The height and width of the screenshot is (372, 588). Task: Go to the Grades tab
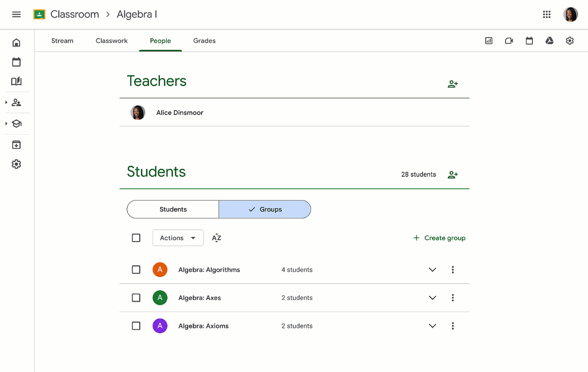204,41
